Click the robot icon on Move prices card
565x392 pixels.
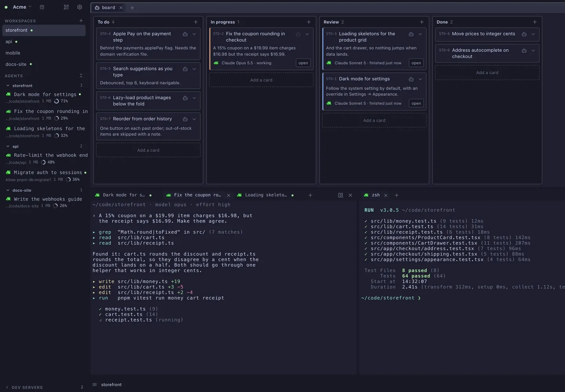[524, 34]
